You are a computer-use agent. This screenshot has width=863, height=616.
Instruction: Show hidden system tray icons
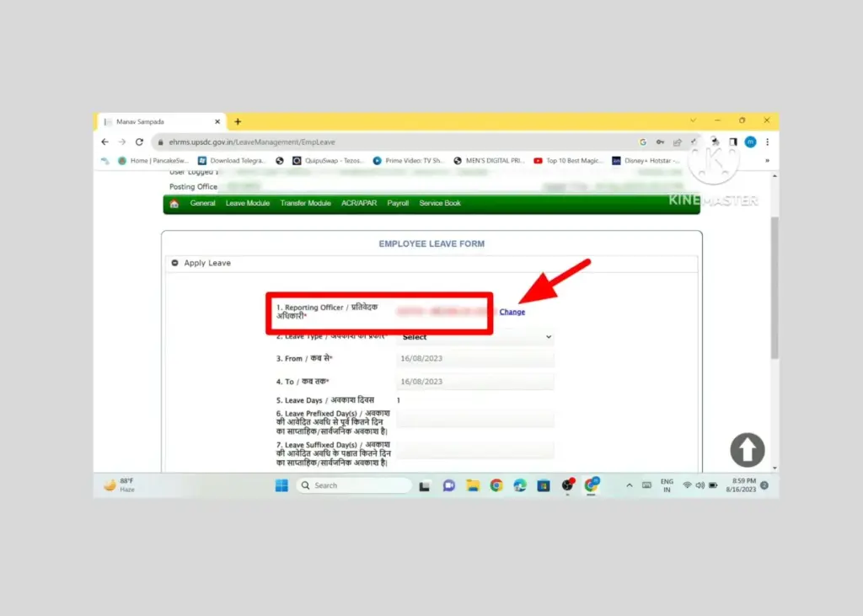point(629,485)
